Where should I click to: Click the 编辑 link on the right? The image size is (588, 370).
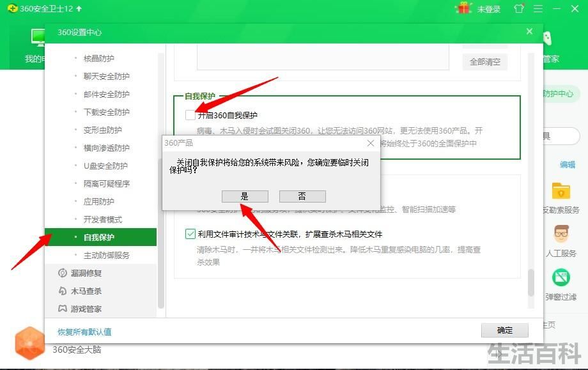click(568, 165)
